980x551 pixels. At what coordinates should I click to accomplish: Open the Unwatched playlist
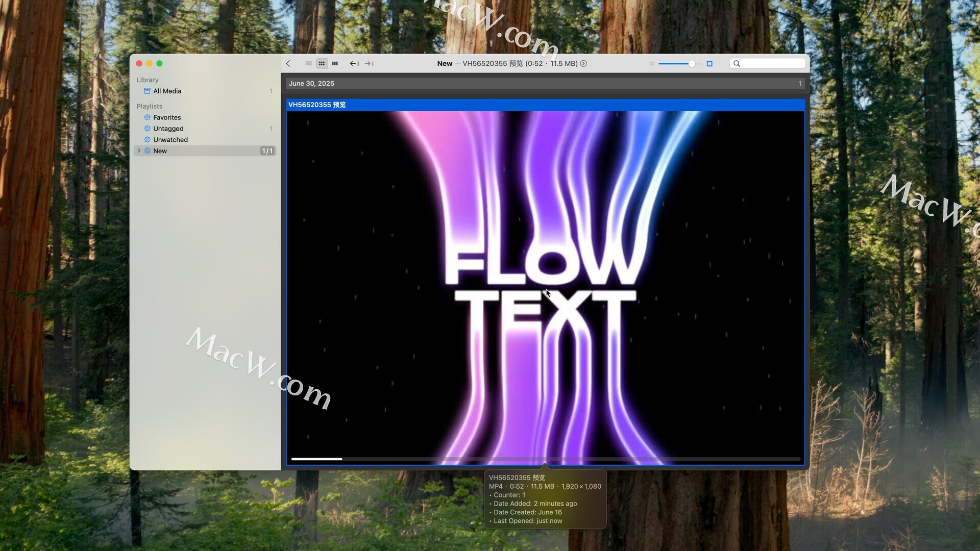pos(205,140)
